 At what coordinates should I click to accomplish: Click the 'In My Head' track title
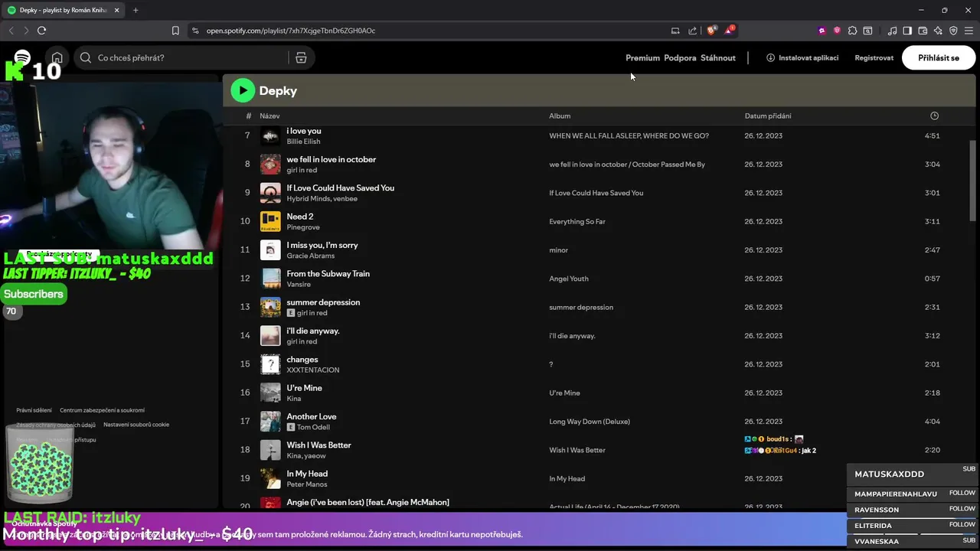307,474
